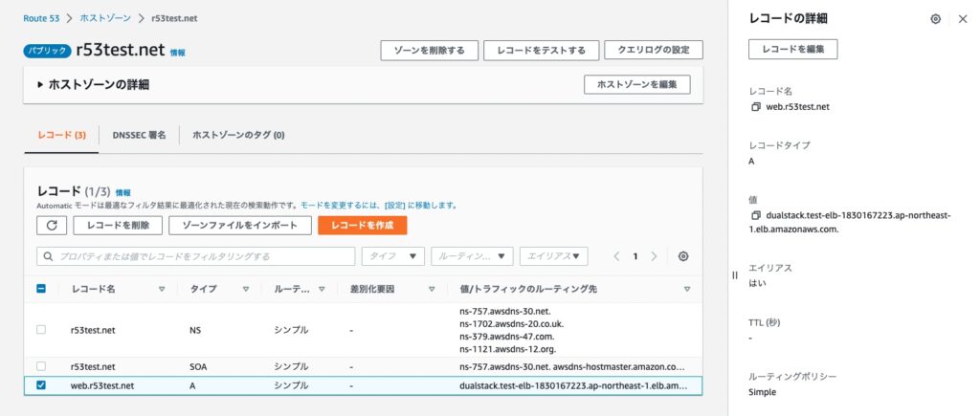Go to previous page arrow
This screenshot has height=416, width=980.
pos(616,256)
